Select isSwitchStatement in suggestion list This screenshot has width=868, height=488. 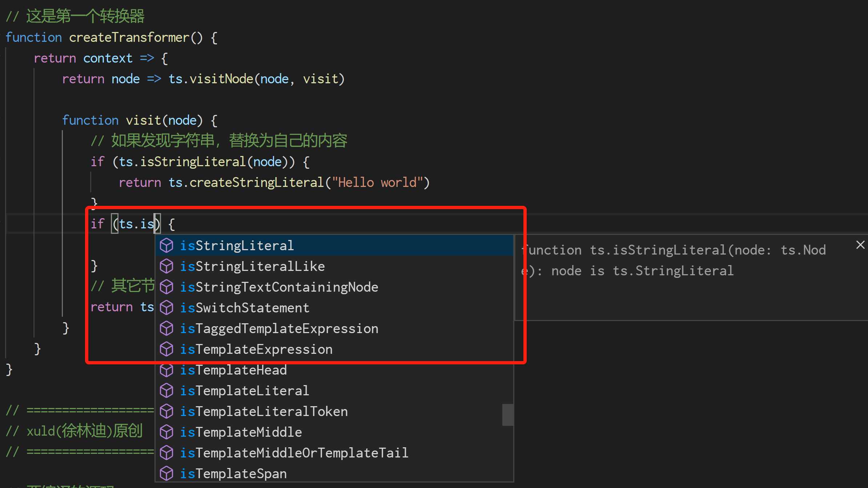click(x=334, y=308)
